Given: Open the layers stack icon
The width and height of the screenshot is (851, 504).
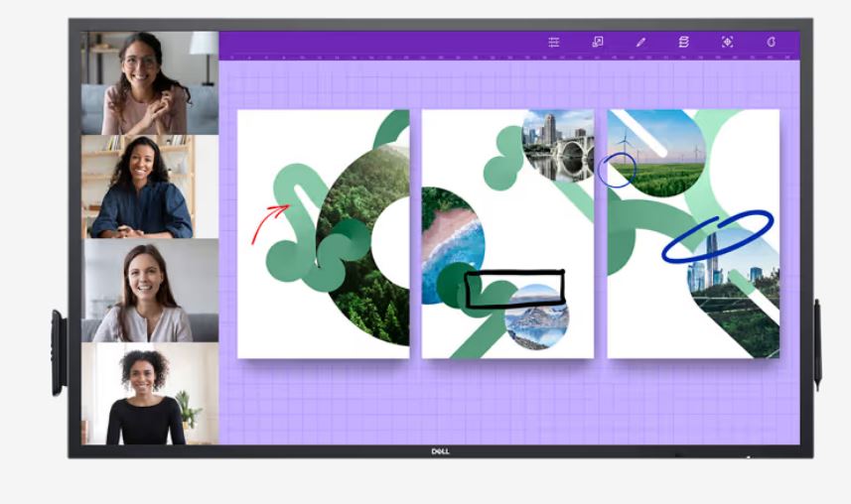Looking at the screenshot, I should tap(683, 42).
